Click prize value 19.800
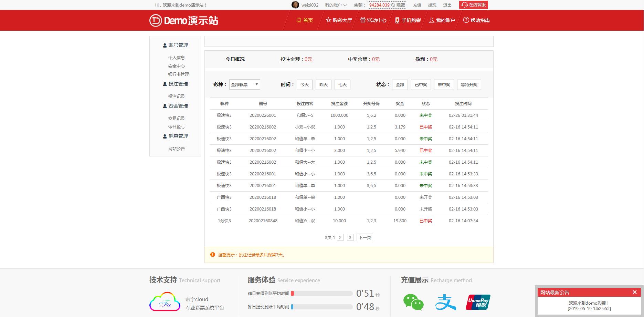The width and height of the screenshot is (644, 317). (400, 221)
